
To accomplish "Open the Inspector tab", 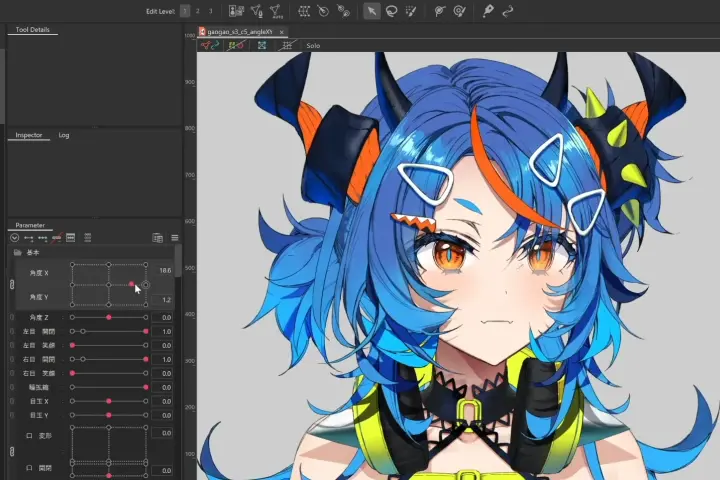I will pyautogui.click(x=29, y=135).
